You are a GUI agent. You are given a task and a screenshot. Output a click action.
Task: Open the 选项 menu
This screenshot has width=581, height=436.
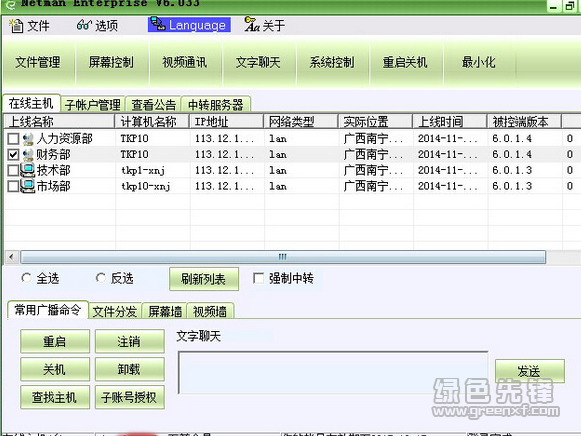97,26
